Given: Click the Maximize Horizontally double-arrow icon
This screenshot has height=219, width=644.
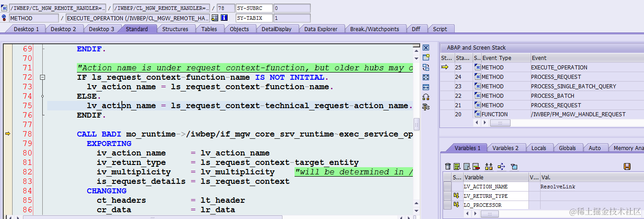Looking at the screenshot, I should 426,87.
